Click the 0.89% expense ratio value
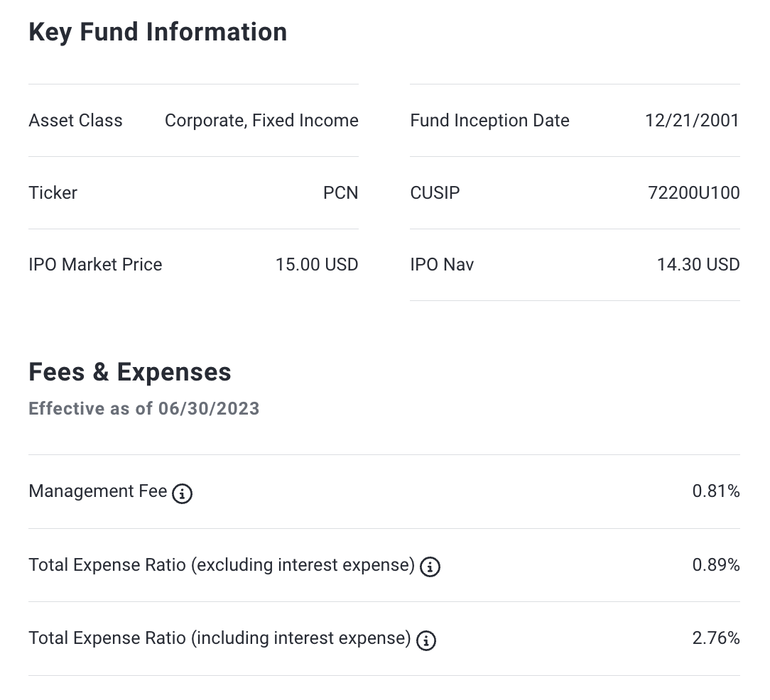 [715, 565]
